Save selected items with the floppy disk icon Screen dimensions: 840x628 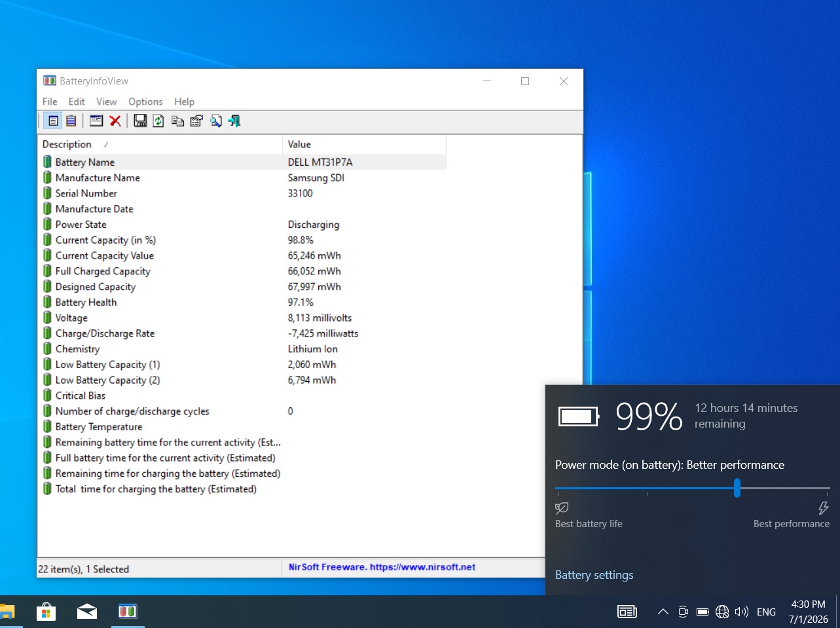pos(140,120)
